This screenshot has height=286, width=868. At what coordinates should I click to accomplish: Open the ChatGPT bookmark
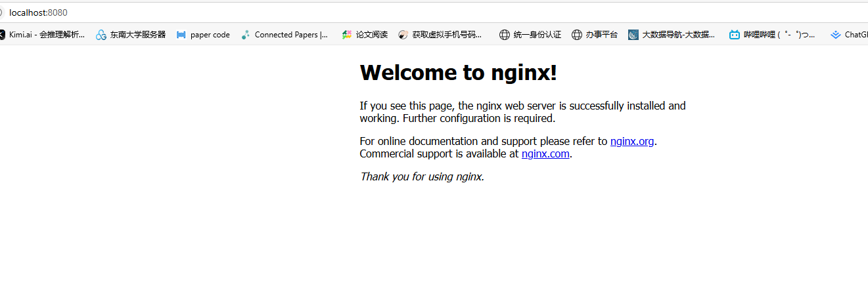tap(849, 35)
